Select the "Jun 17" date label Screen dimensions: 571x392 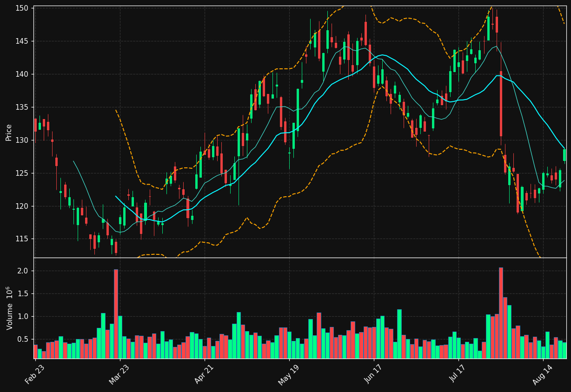pyautogui.click(x=373, y=374)
